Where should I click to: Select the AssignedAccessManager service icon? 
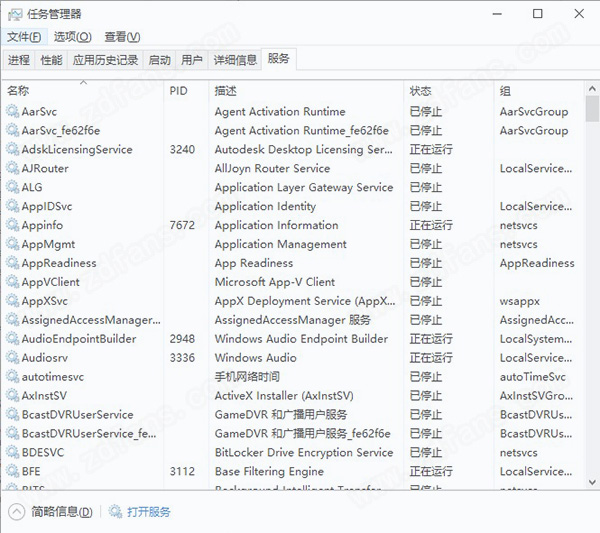pos(13,320)
